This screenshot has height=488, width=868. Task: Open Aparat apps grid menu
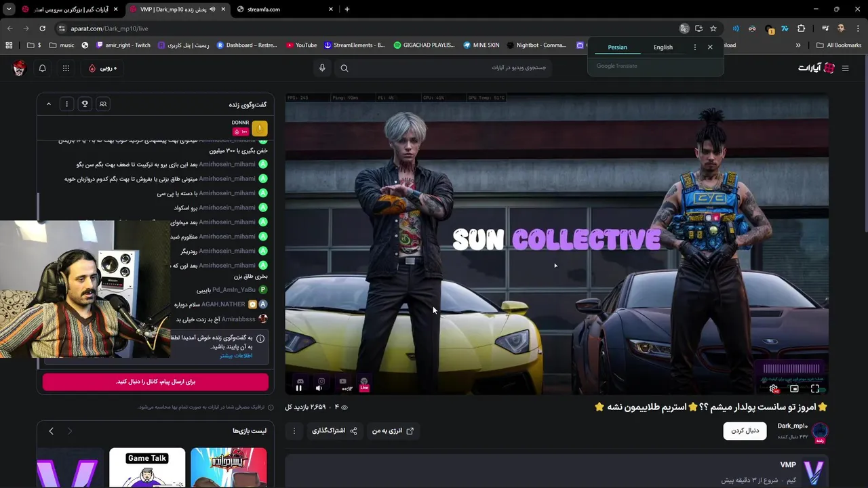click(x=66, y=68)
